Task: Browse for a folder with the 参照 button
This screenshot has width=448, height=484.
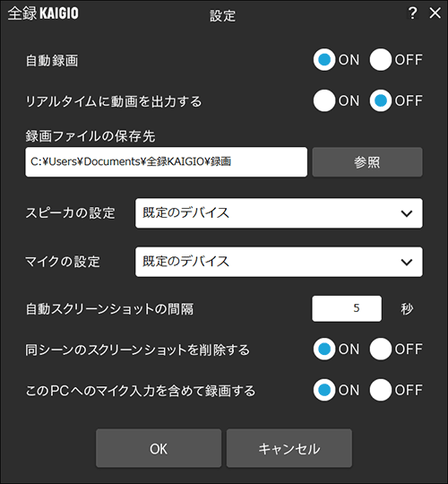Action: tap(367, 161)
